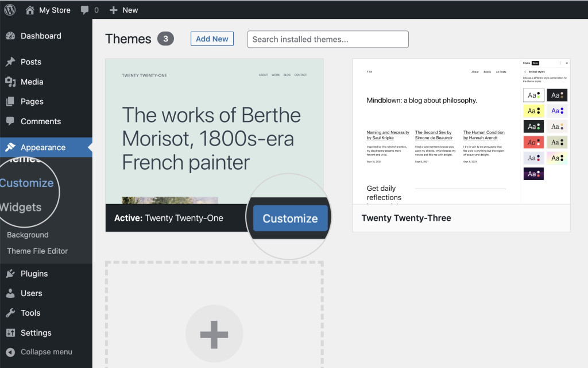Viewport: 588px width, 368px height.
Task: Open the Pages menu
Action: (32, 101)
